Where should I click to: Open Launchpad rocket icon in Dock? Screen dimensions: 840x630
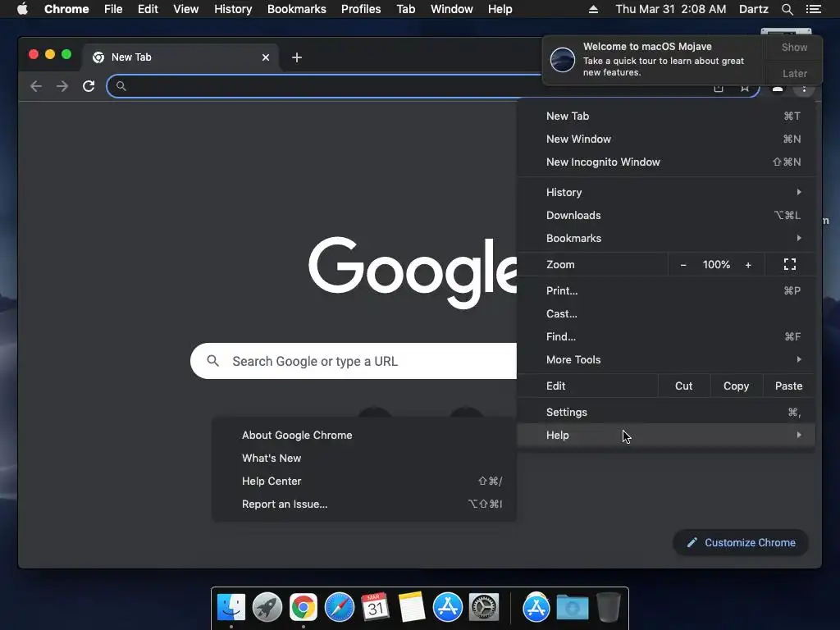coord(267,608)
